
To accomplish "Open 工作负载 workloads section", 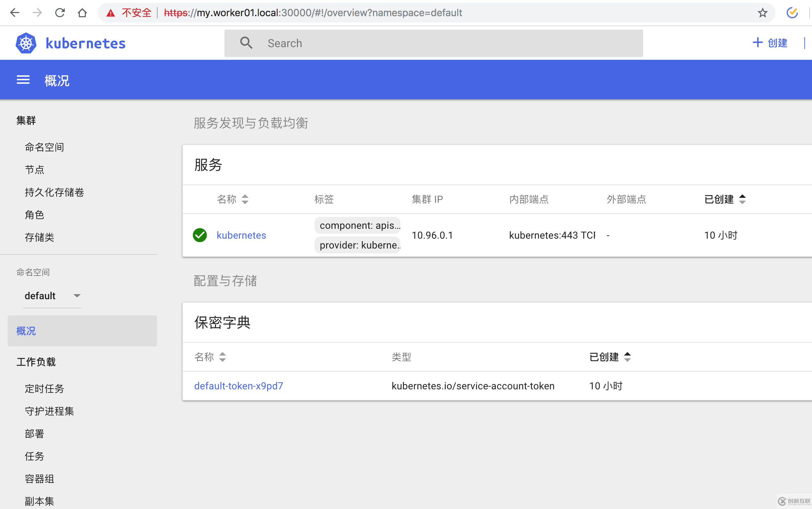I will pyautogui.click(x=36, y=362).
